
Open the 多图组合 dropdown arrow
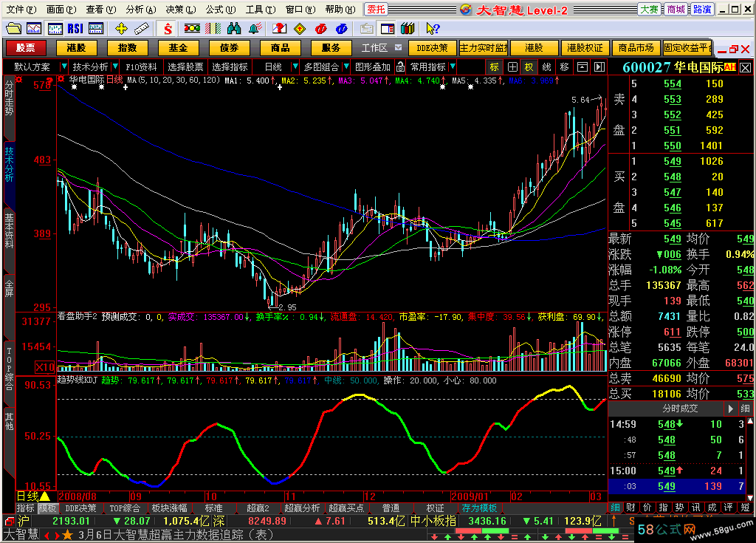[x=347, y=66]
